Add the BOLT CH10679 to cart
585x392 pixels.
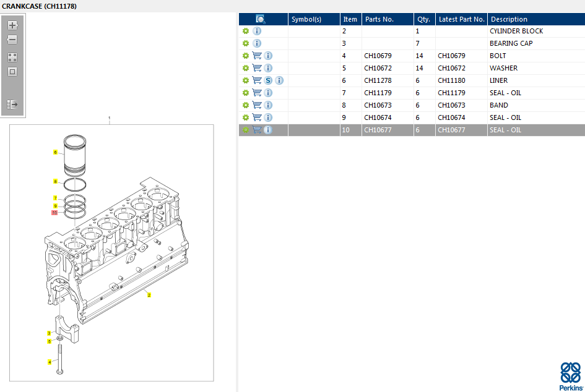(x=257, y=56)
